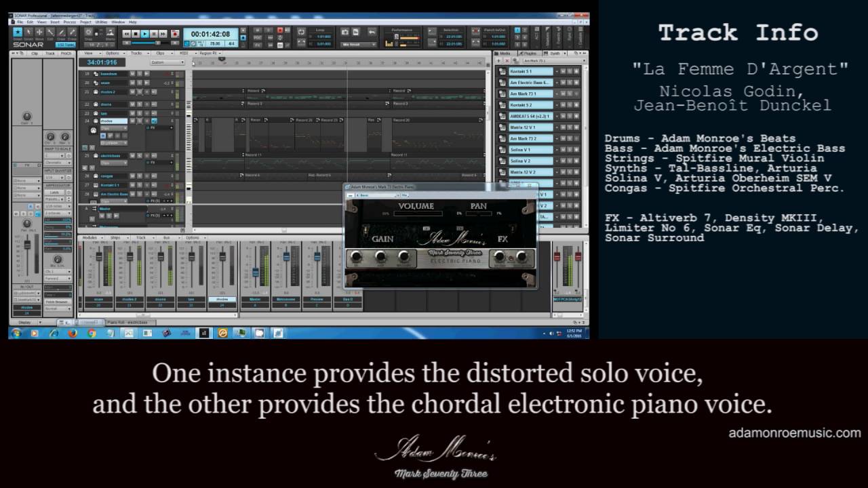This screenshot has width=868, height=488.
Task: Open Chrome from the Windows taskbar
Action: [92, 333]
